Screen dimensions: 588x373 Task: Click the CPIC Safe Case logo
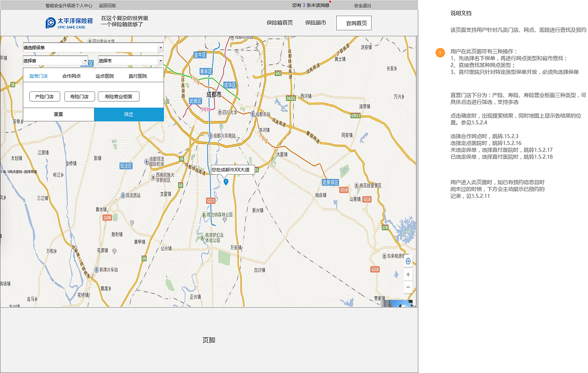pyautogui.click(x=69, y=23)
